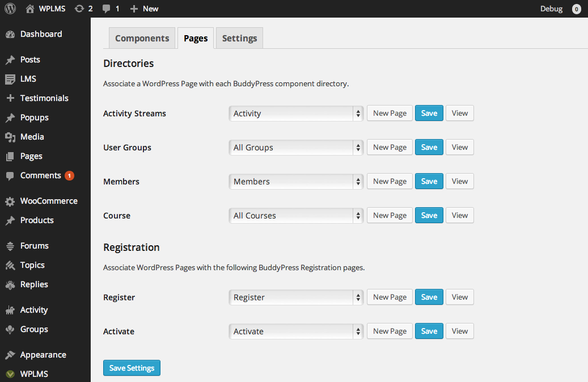
Task: Open the Register page dropdown
Action: 296,297
